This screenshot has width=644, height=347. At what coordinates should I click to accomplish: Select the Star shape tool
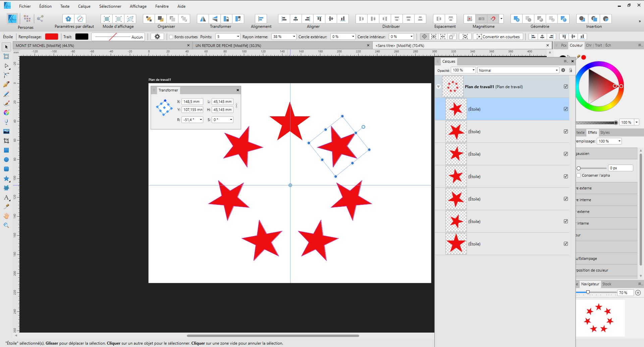(6, 178)
